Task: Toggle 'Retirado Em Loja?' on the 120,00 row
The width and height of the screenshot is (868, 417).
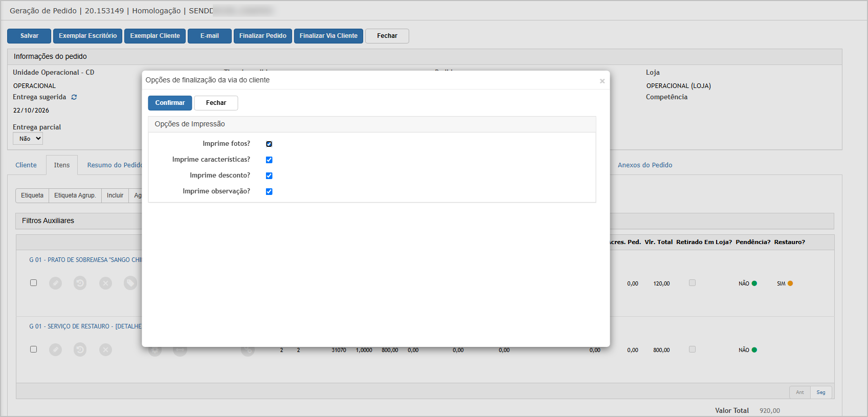Action: tap(692, 282)
